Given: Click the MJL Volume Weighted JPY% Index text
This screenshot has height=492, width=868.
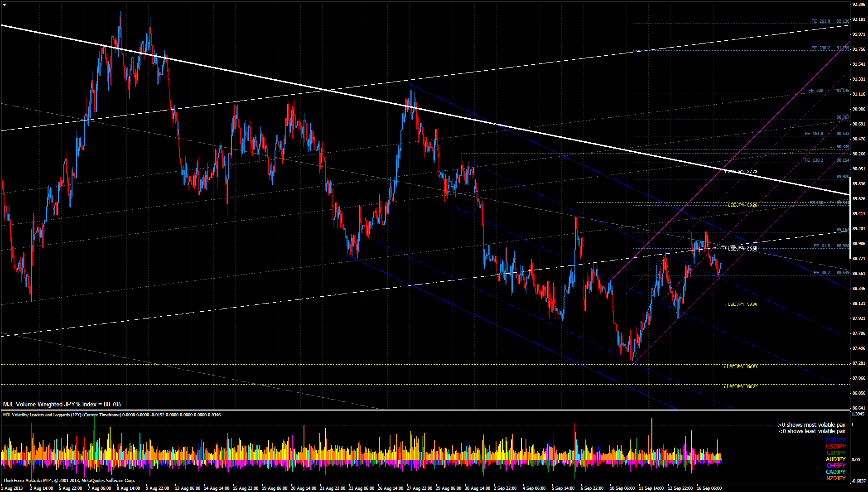Looking at the screenshot, I should click(62, 404).
